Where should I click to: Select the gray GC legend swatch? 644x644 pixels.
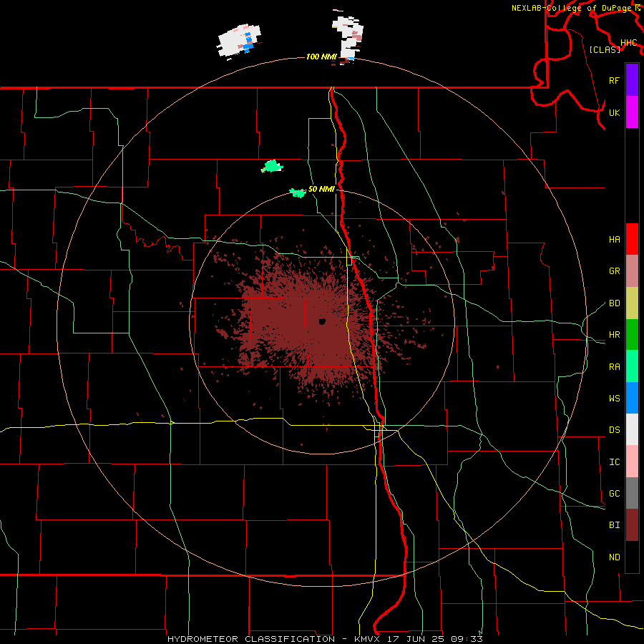click(x=632, y=493)
